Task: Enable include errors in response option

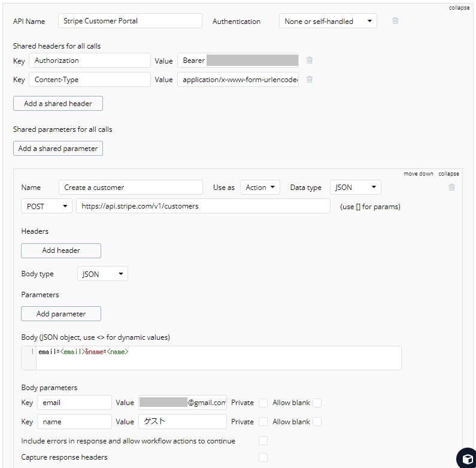Action: point(263,441)
